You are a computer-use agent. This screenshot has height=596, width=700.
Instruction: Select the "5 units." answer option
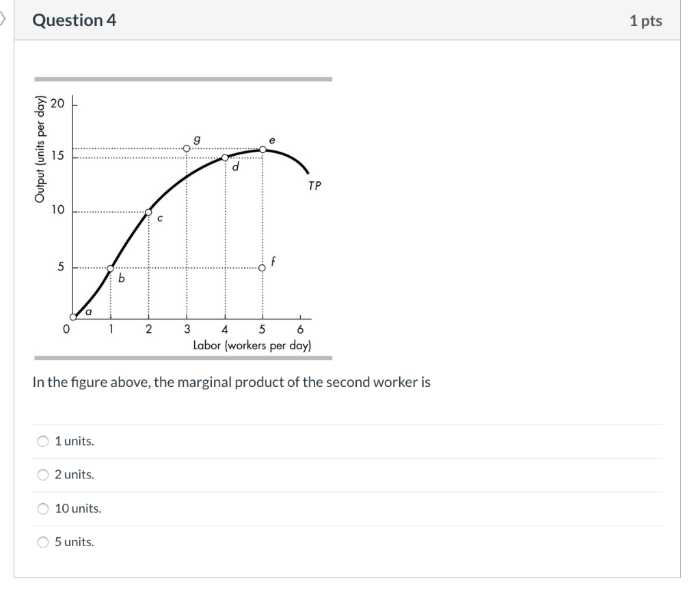42,542
